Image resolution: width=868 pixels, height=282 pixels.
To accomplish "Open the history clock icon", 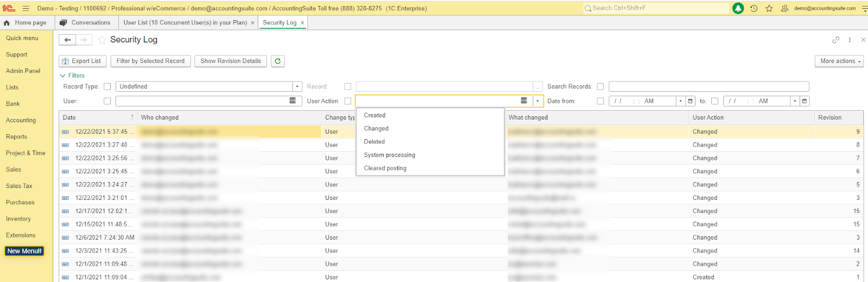I will click(754, 8).
